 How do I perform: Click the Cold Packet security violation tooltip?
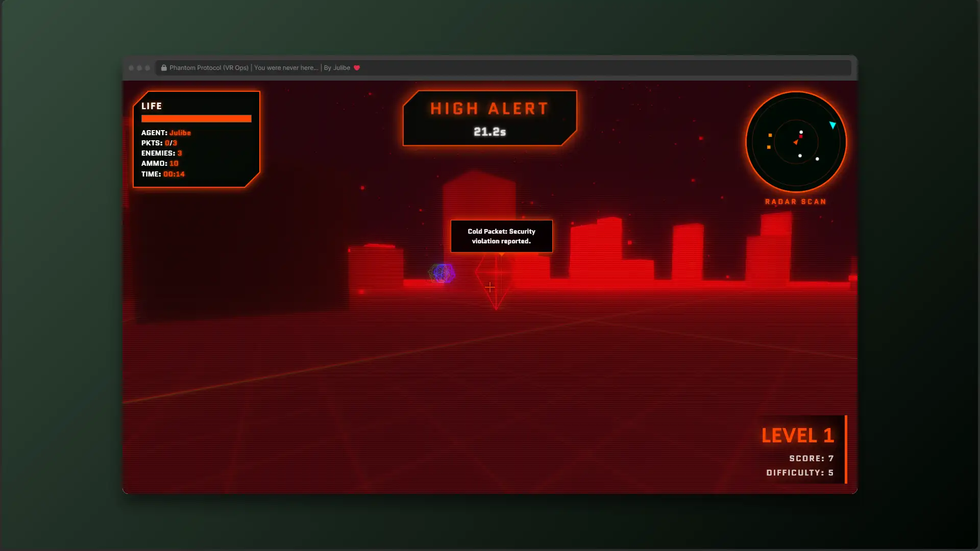point(501,236)
